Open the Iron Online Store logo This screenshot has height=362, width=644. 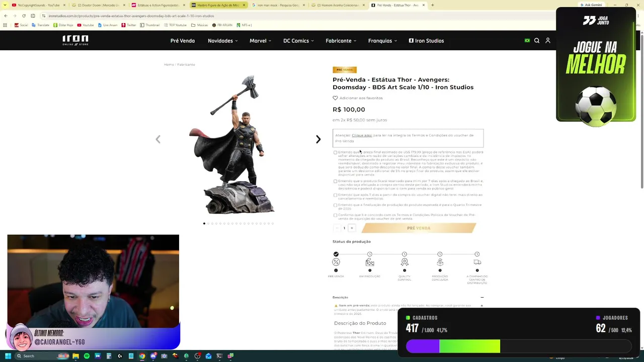tap(75, 41)
